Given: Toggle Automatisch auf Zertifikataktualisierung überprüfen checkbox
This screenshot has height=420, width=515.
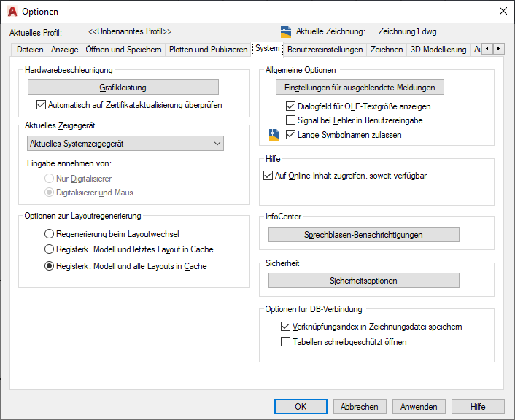Looking at the screenshot, I should (x=41, y=105).
